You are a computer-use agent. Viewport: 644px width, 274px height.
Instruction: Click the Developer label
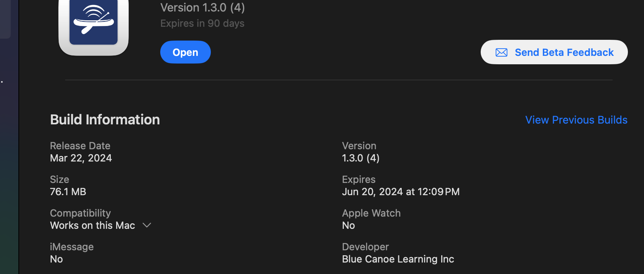(365, 247)
